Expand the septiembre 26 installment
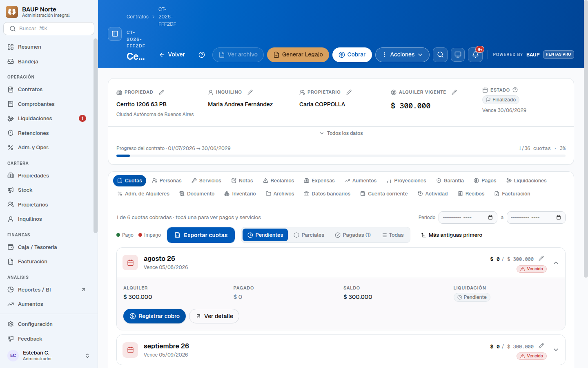The image size is (588, 368). click(556, 350)
